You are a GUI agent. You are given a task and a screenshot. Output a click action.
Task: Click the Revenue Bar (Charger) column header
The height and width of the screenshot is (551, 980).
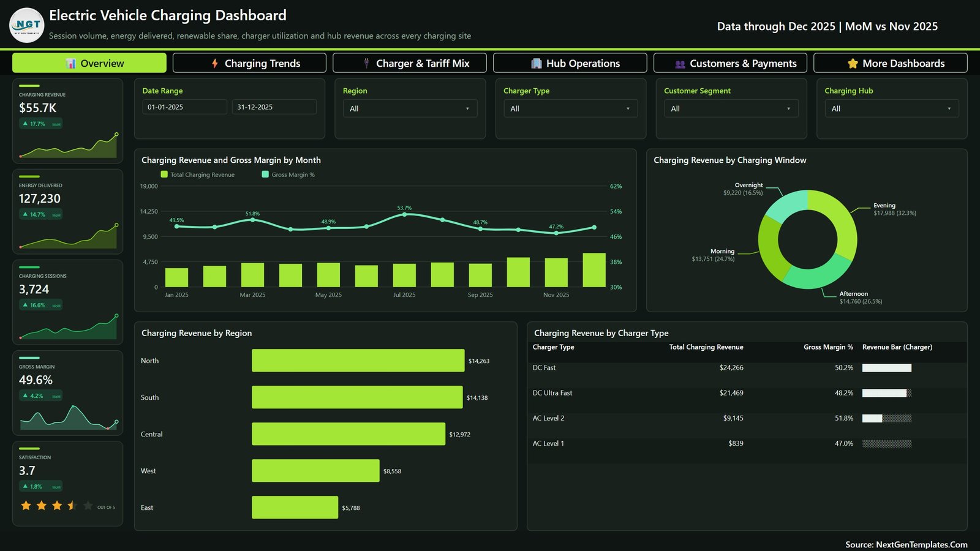coord(897,347)
